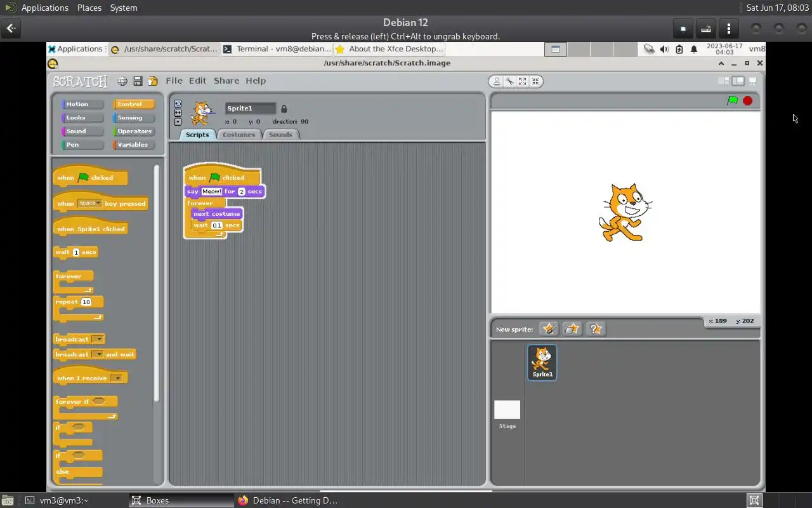Screen dimensions: 812x508
Task: Select 'don't rotate' rotation style
Action: [178, 121]
